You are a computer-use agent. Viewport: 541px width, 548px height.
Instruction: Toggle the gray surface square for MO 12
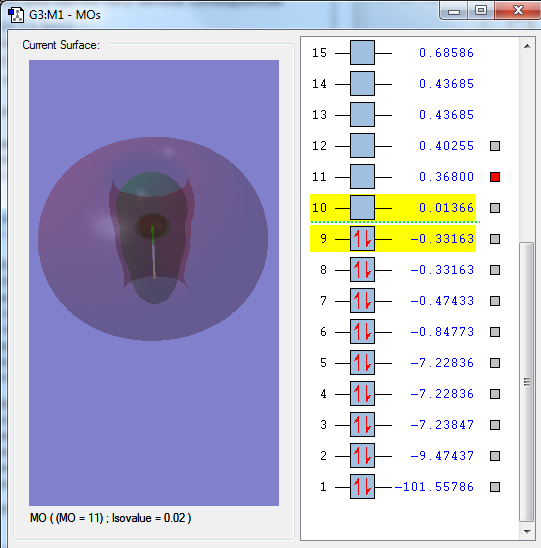[495, 146]
